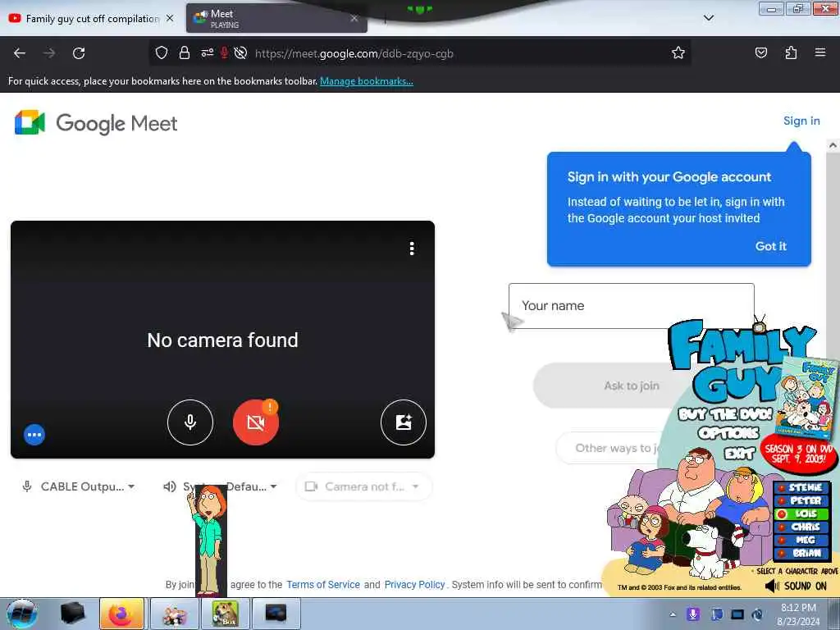840x630 pixels.
Task: Open the dark screen app in taskbar
Action: tap(276, 614)
